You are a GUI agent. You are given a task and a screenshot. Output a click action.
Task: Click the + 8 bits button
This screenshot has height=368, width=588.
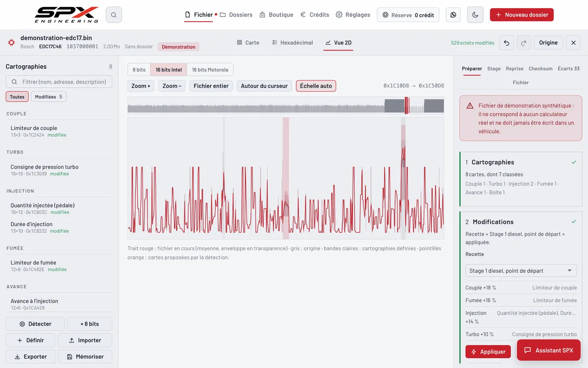tap(90, 324)
